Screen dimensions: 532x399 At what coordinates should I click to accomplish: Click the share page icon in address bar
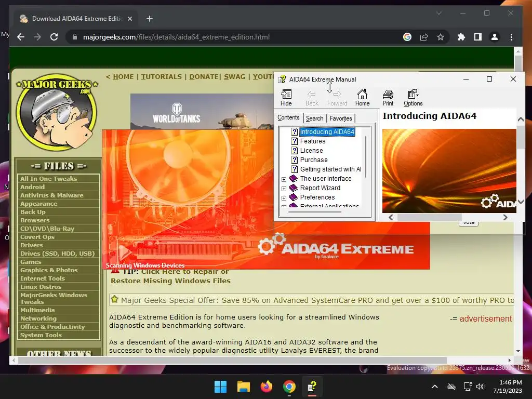(x=424, y=37)
